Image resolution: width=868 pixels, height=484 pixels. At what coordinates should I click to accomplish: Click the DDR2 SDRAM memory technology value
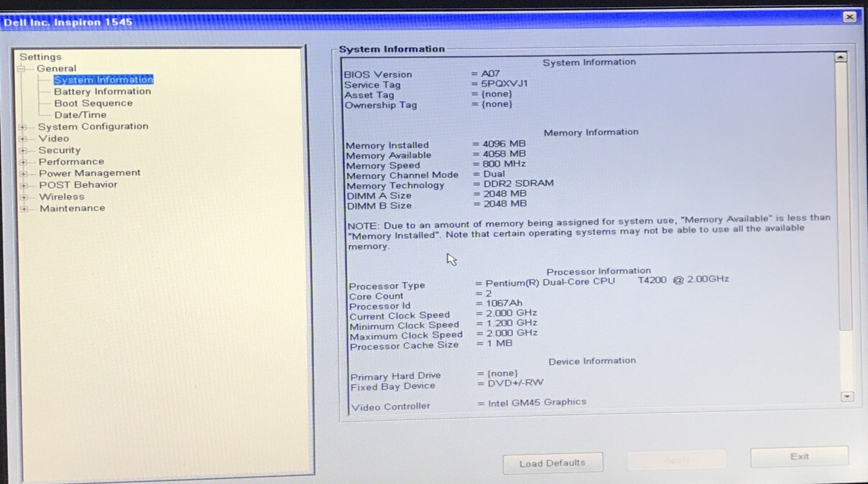(519, 183)
